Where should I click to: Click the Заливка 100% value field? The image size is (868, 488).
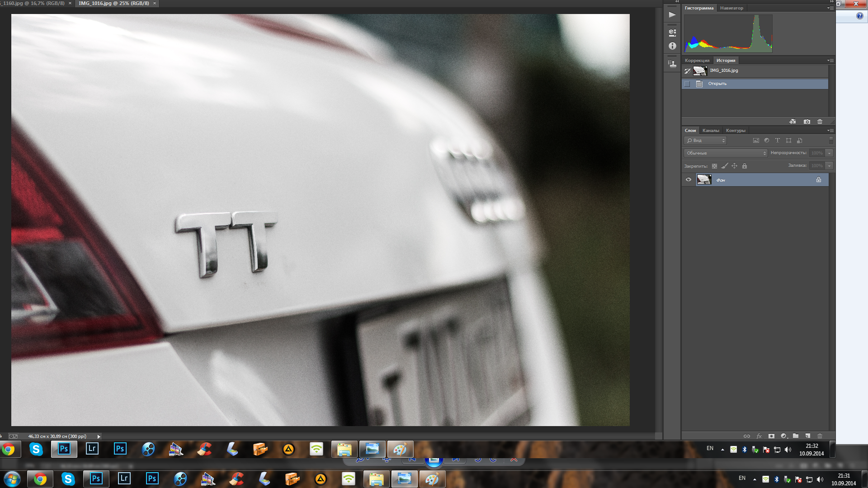pos(817,166)
